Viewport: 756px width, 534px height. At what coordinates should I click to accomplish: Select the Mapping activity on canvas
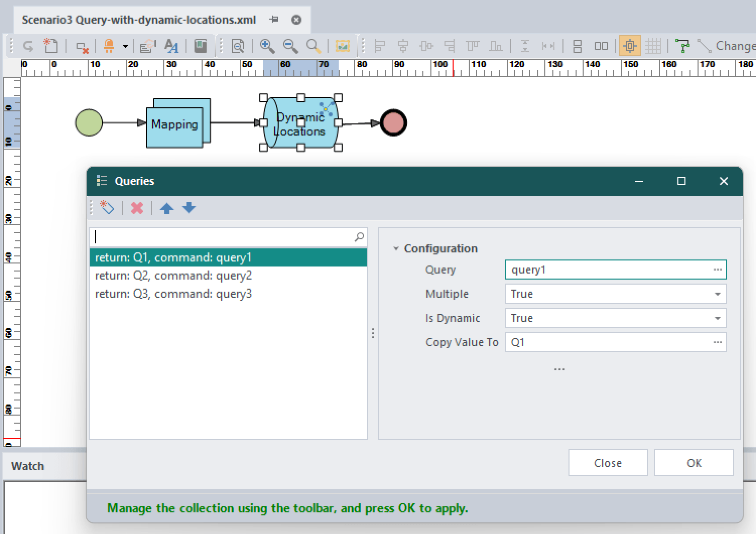click(x=178, y=123)
